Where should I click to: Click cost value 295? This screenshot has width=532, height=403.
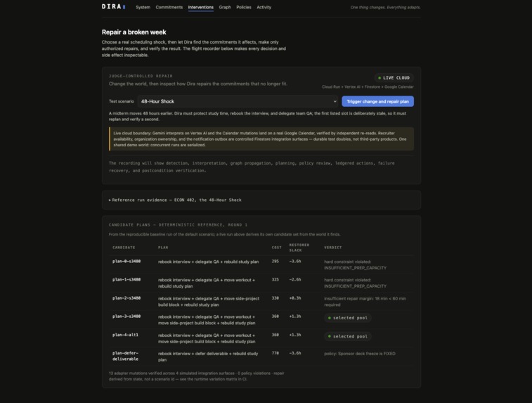click(x=275, y=262)
